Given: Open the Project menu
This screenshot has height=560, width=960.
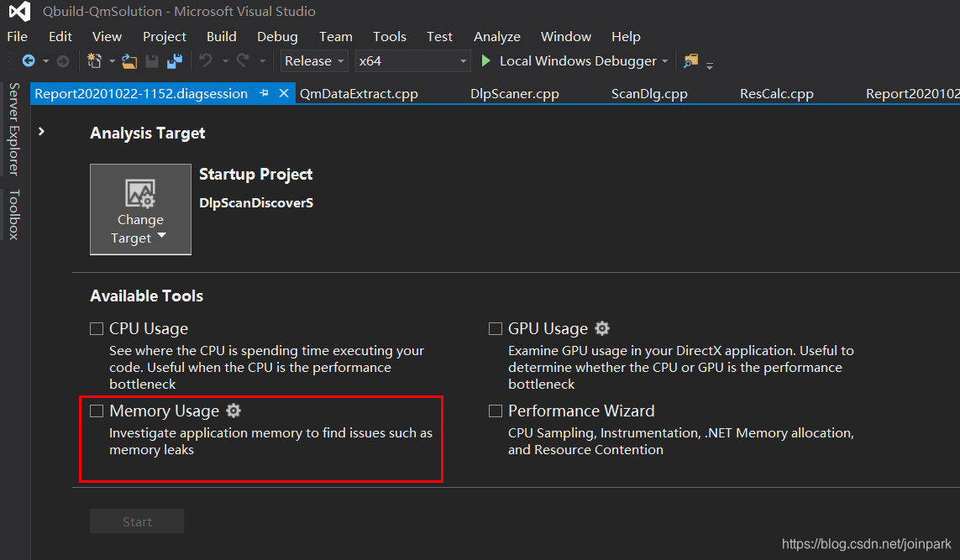Looking at the screenshot, I should (164, 37).
